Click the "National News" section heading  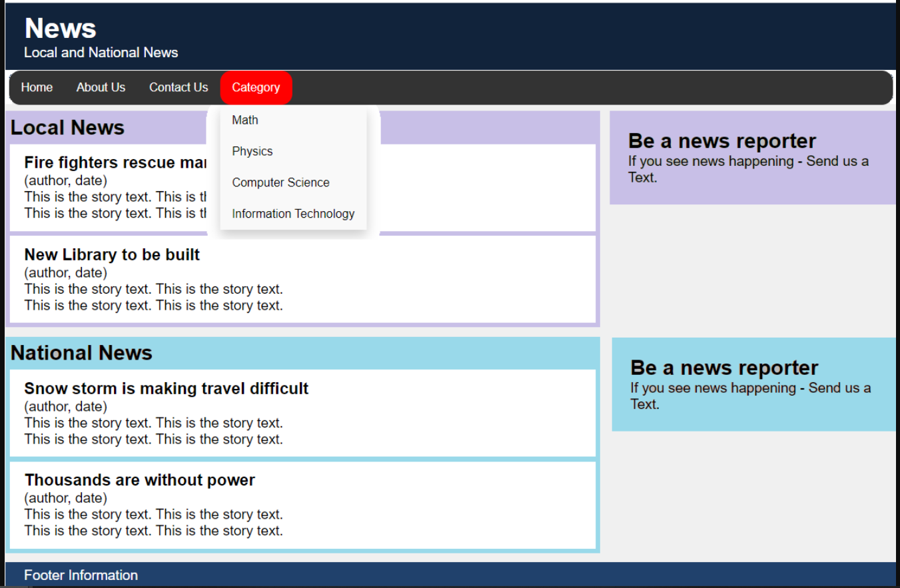click(81, 352)
